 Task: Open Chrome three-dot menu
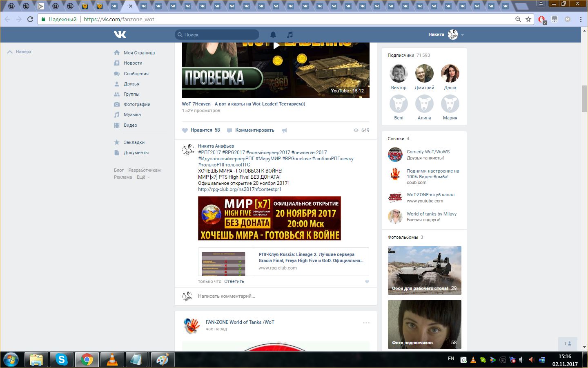click(581, 19)
